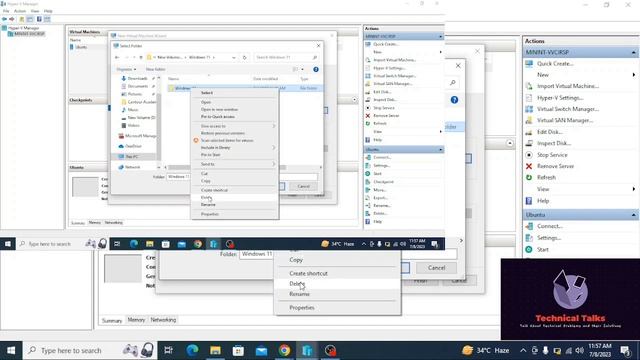Image resolution: width=640 pixels, height=360 pixels.
Task: Click 'Type here to search' on bottom taskbar
Action: click(x=90, y=350)
